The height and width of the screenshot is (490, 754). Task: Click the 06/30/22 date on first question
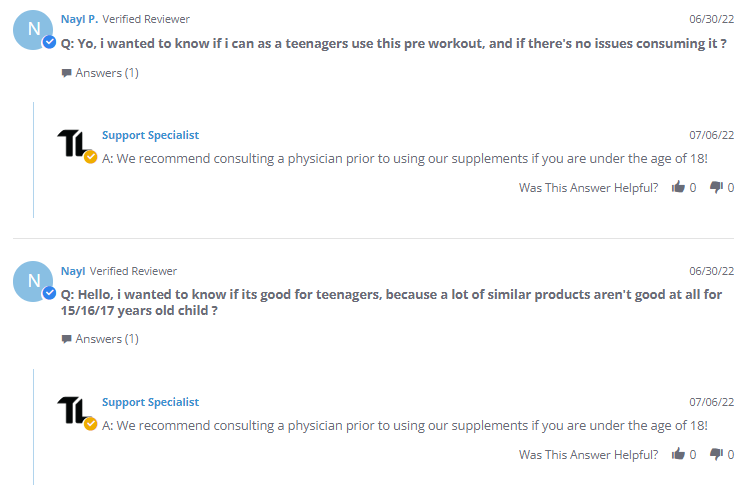pyautogui.click(x=711, y=19)
